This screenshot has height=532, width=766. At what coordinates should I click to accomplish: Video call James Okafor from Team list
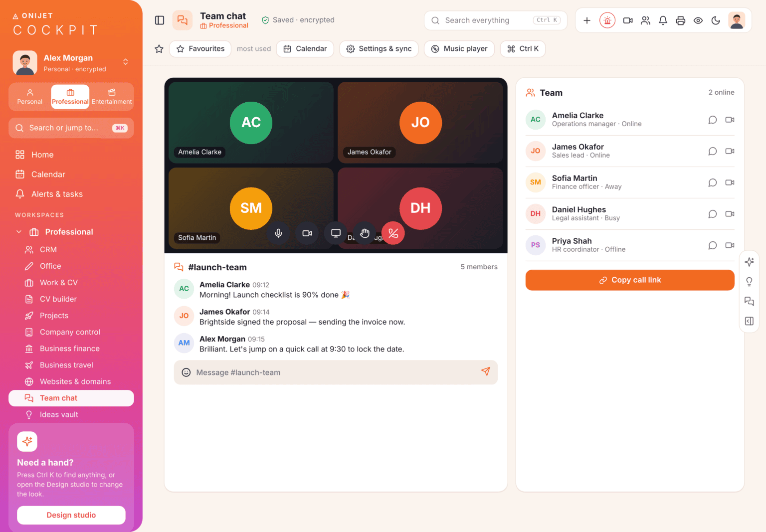pyautogui.click(x=730, y=151)
